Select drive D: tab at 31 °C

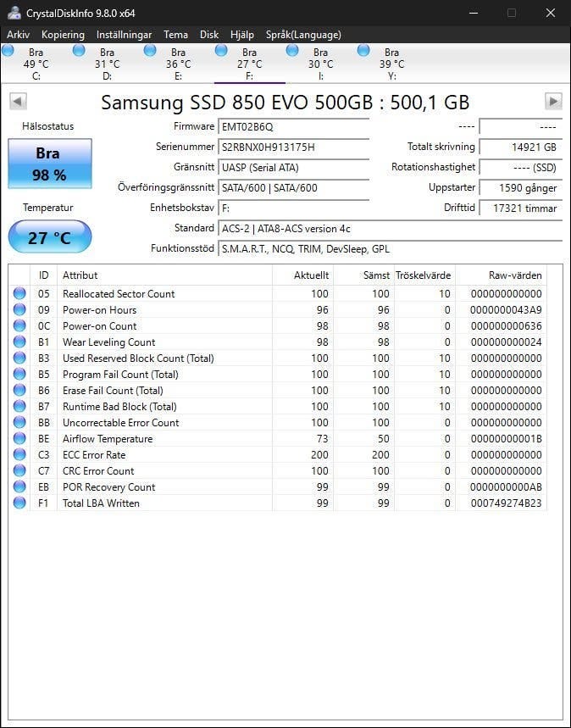(108, 64)
